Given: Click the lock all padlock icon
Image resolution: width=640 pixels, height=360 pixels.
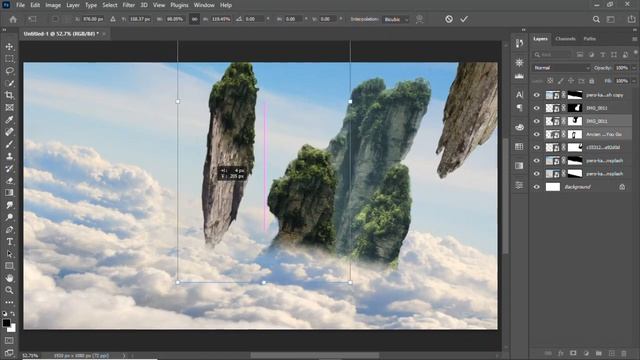Looking at the screenshot, I should 591,81.
